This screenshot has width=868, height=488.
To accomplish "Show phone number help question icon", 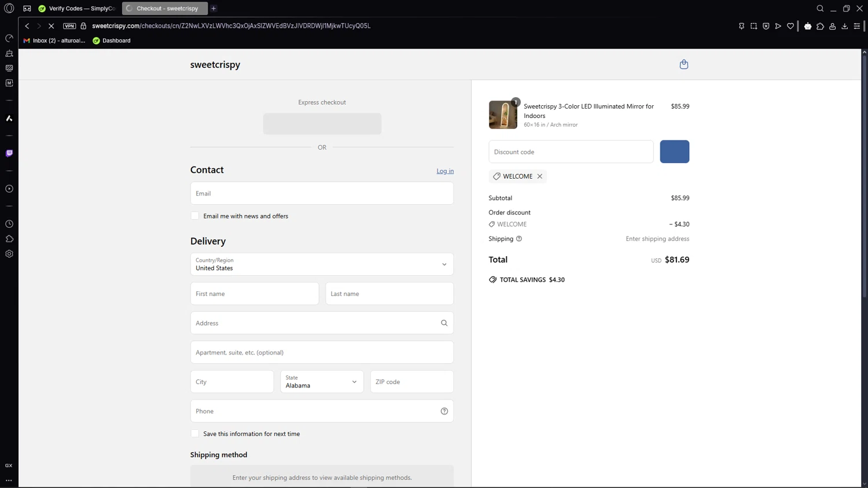I will (x=444, y=411).
